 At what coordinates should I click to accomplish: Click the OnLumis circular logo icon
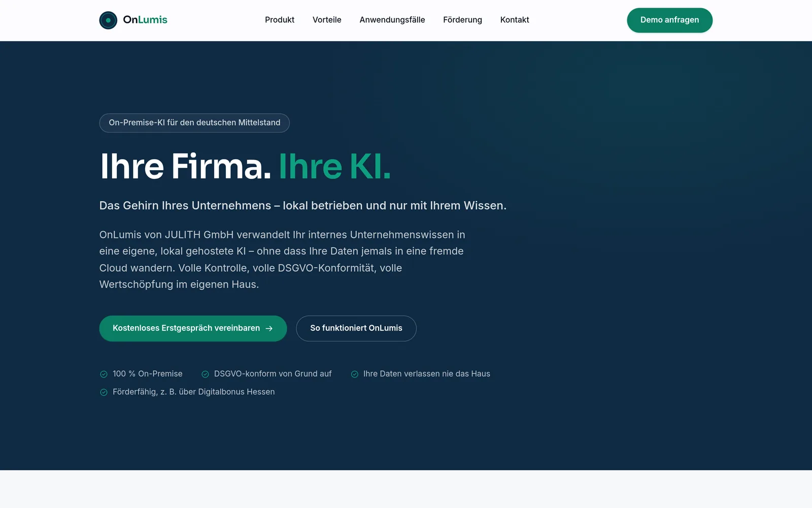click(x=108, y=20)
